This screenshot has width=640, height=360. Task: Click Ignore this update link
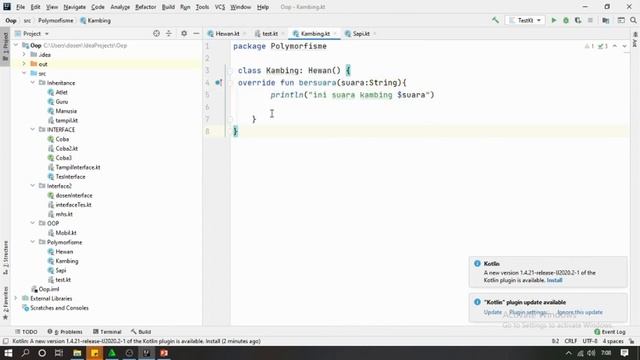[580, 312]
